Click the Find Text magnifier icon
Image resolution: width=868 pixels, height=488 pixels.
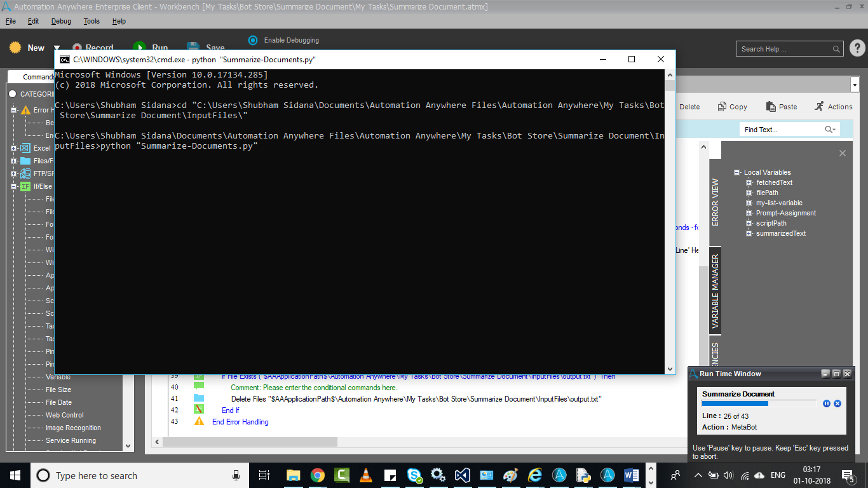(830, 129)
